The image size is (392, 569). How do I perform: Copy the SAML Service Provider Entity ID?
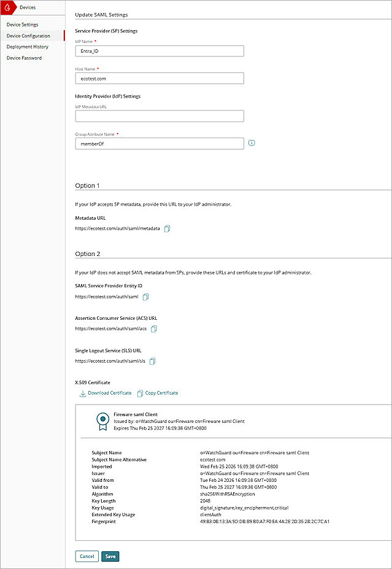pos(146,296)
